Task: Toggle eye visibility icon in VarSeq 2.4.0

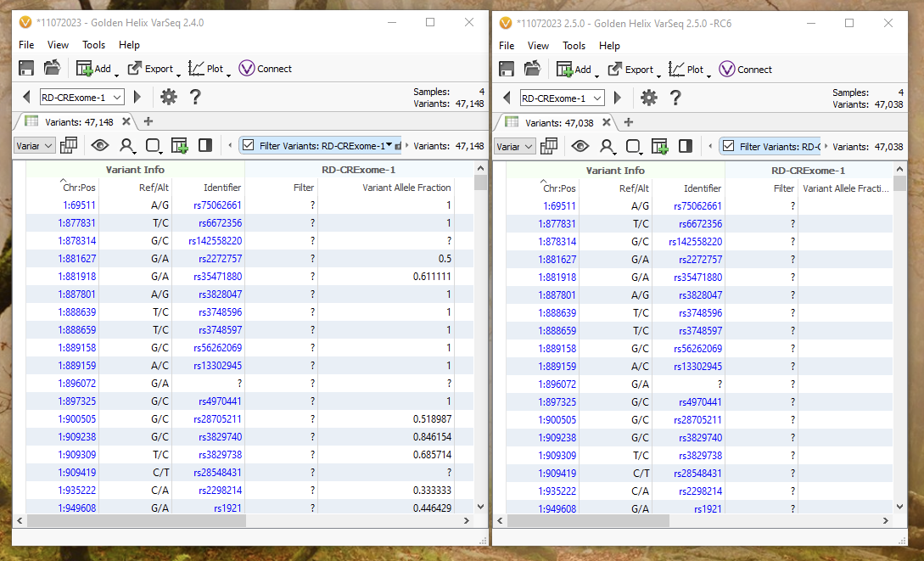Action: click(x=100, y=145)
